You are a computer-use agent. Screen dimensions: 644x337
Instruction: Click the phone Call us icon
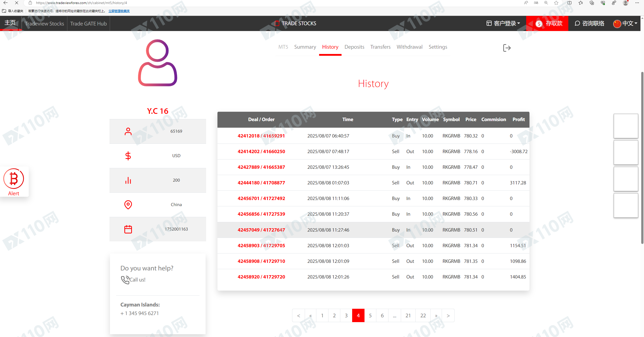click(x=125, y=279)
